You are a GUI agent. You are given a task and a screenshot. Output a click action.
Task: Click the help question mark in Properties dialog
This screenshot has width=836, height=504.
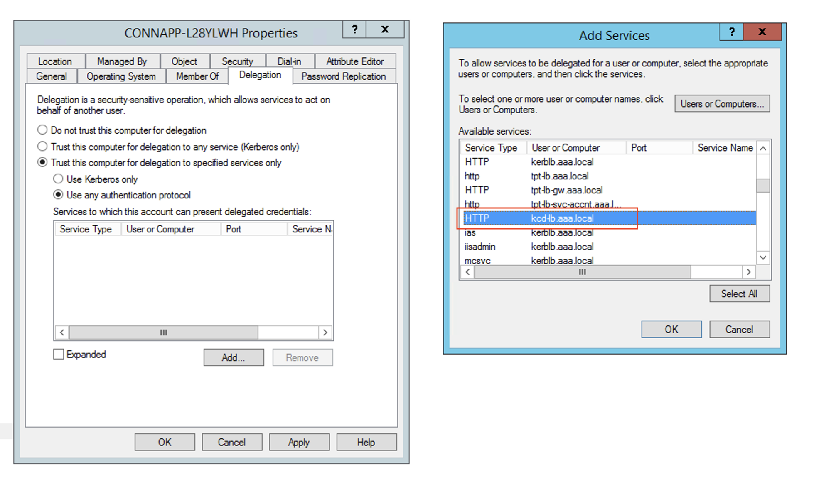[x=354, y=29]
